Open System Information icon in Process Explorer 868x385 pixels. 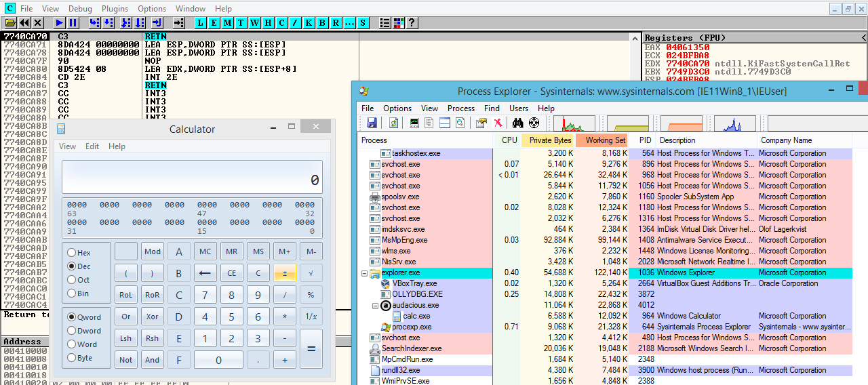[414, 123]
